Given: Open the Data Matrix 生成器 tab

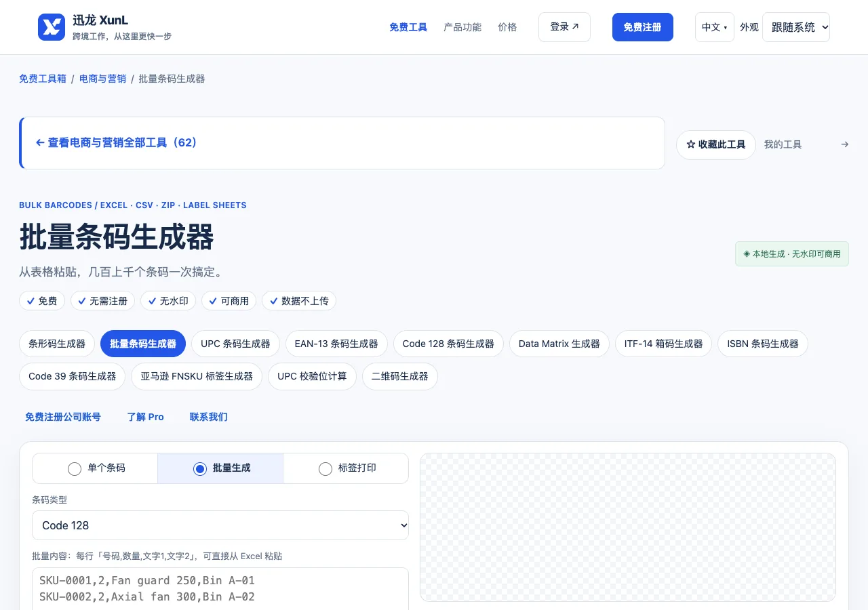Looking at the screenshot, I should tap(559, 344).
